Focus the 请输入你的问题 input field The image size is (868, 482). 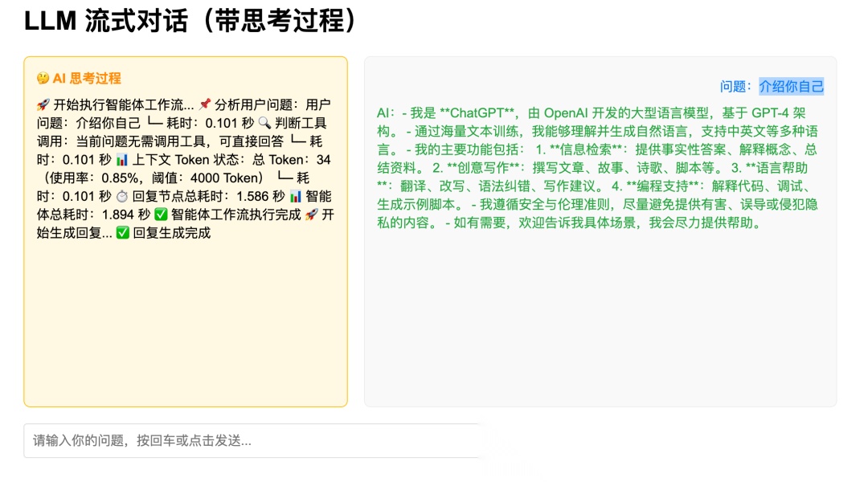pos(252,440)
